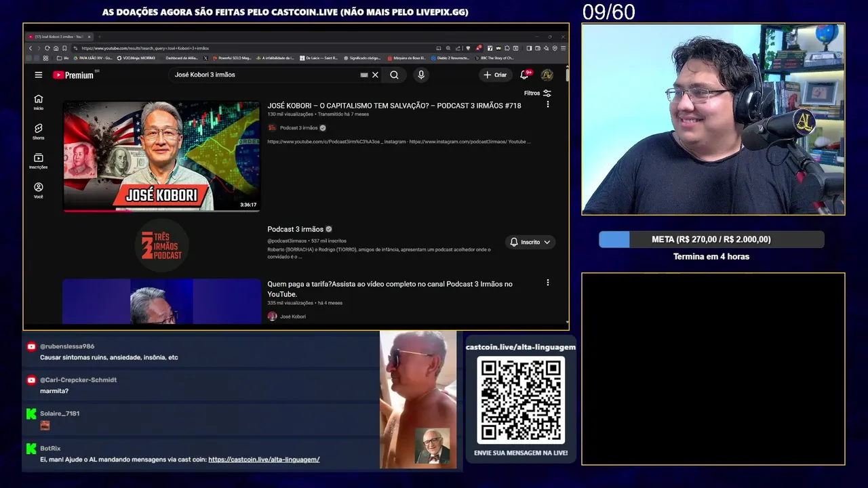Click the José Kobori channel avatar under second video
The width and height of the screenshot is (868, 488).
tap(272, 317)
